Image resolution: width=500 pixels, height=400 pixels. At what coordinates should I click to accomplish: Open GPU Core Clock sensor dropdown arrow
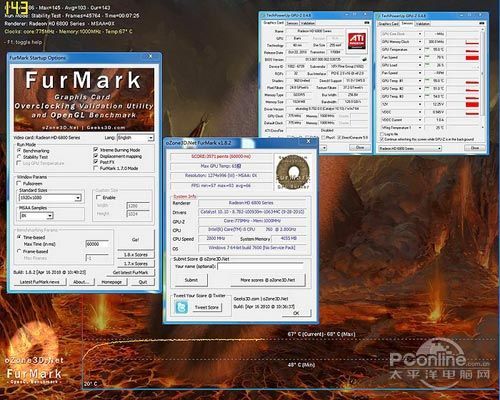420,34
